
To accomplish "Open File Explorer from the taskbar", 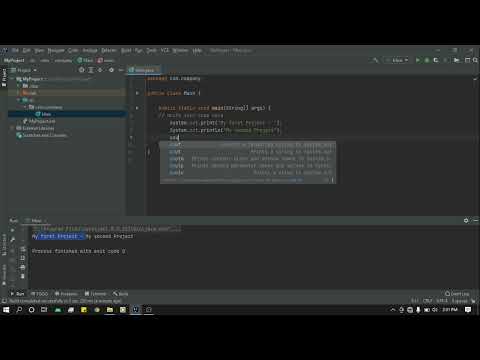I will click(x=110, y=310).
